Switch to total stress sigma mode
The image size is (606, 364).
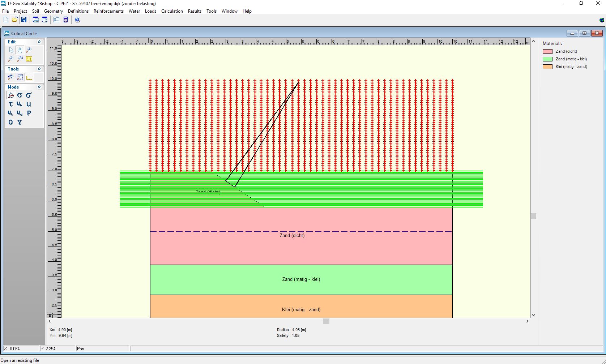tap(20, 95)
